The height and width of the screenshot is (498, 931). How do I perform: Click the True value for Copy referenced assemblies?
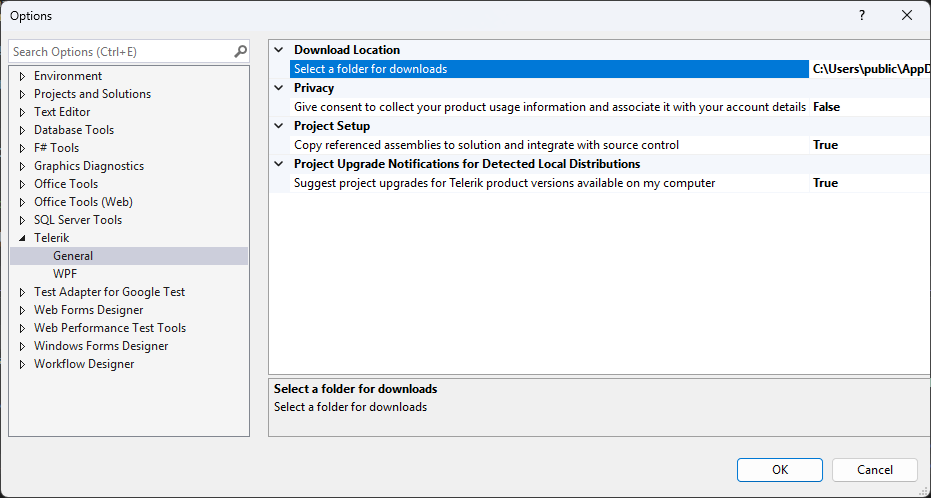(825, 145)
